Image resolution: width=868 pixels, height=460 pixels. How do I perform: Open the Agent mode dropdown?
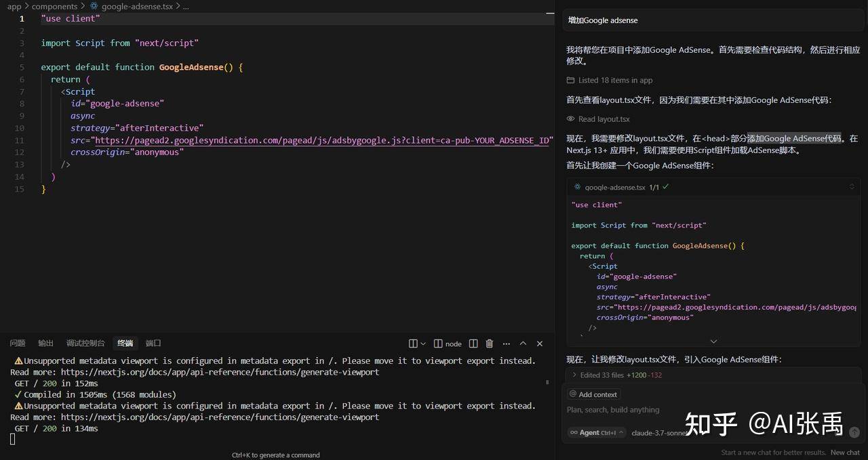coord(597,432)
